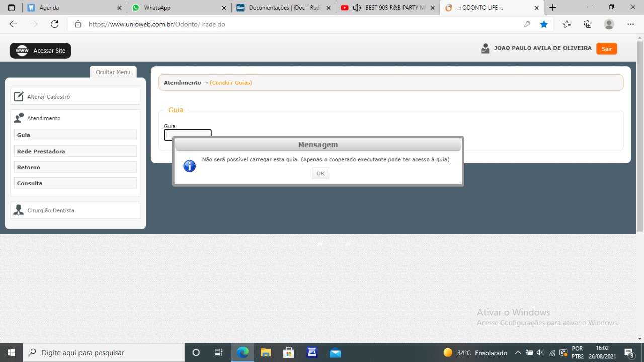Open saved password key icon

point(527,24)
